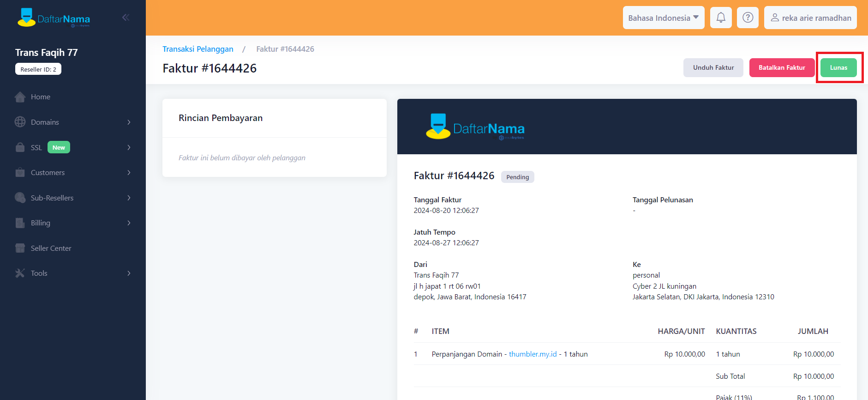Viewport: 868px width, 400px height.
Task: Open the thumbler.my.id domain link
Action: coord(533,354)
